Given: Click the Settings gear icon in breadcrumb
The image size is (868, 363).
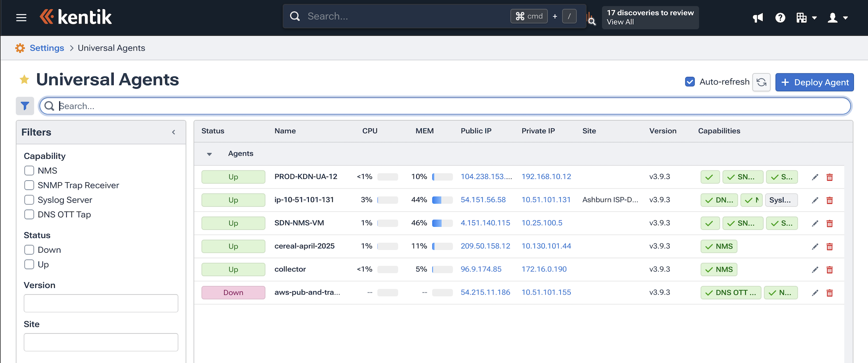Looking at the screenshot, I should click(x=20, y=48).
